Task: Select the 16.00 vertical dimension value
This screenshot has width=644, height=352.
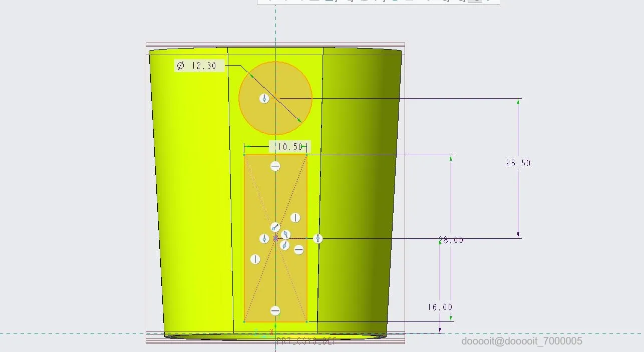Action: [440, 307]
